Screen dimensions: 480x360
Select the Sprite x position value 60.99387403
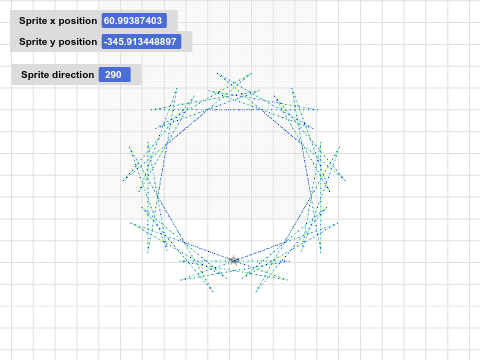pos(134,21)
